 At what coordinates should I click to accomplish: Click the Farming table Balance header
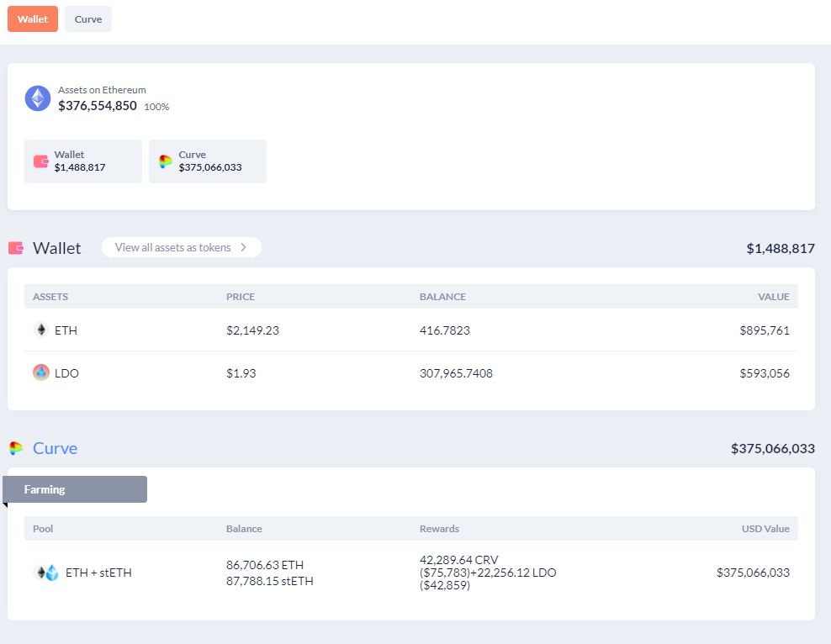pos(244,529)
